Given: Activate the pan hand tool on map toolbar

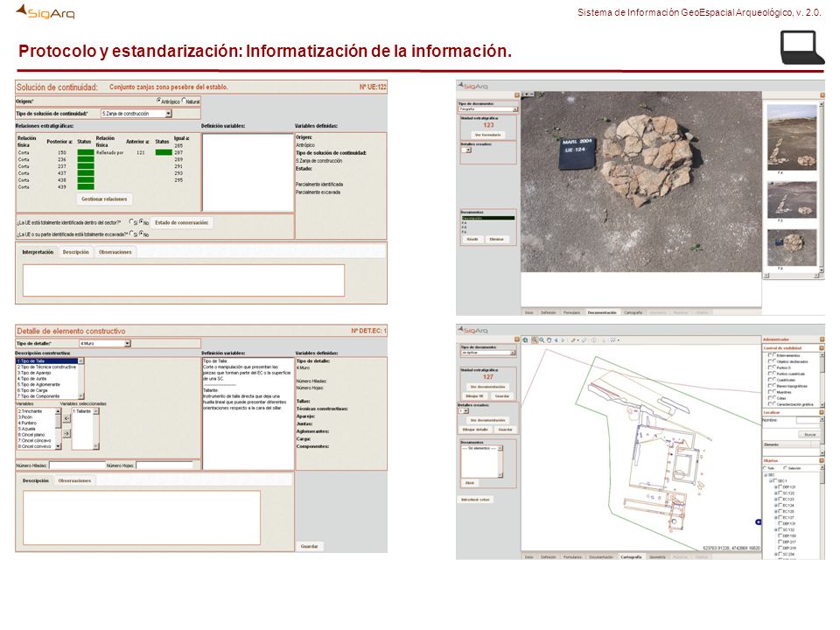Looking at the screenshot, I should pos(549,340).
